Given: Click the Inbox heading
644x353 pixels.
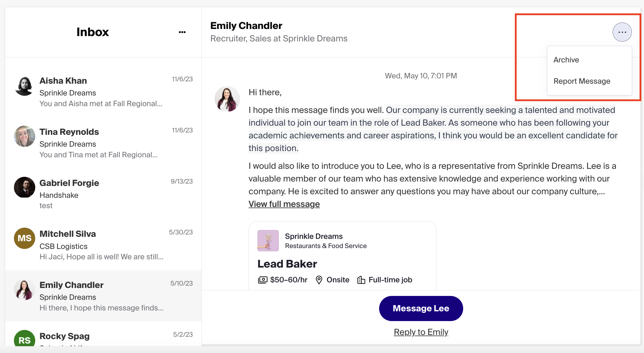Looking at the screenshot, I should point(92,32).
